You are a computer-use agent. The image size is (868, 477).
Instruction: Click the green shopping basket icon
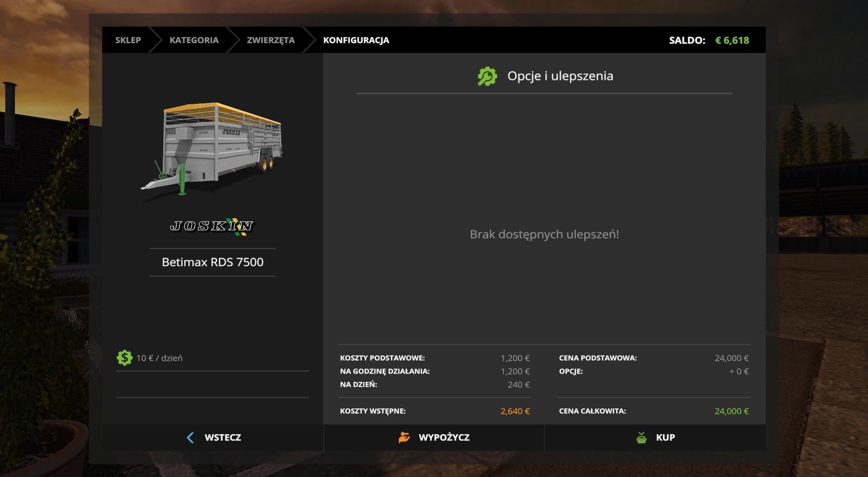coord(641,437)
